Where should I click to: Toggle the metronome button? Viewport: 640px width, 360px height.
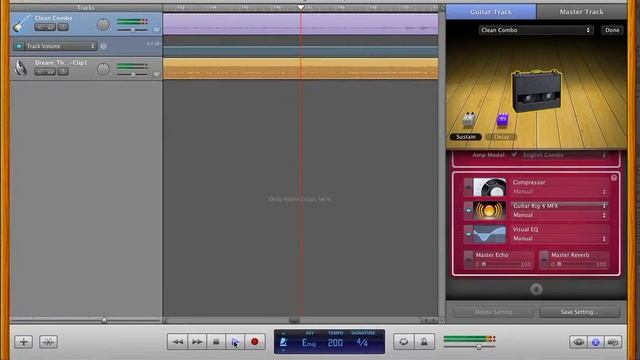tap(424, 342)
